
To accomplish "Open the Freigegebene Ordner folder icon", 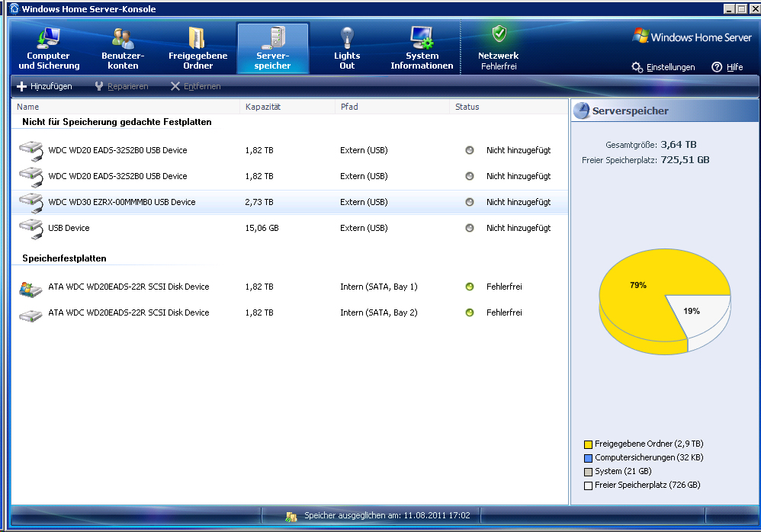I will 197,37.
